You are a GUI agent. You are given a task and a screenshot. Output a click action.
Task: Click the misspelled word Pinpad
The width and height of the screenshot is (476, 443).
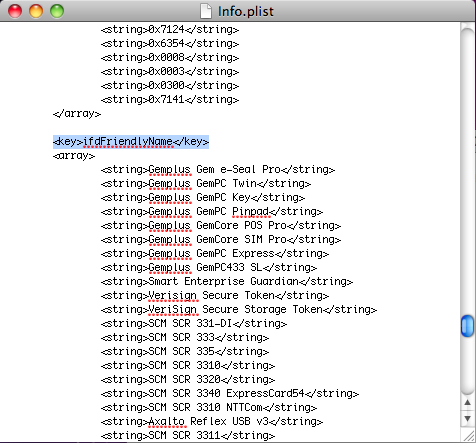click(x=250, y=212)
